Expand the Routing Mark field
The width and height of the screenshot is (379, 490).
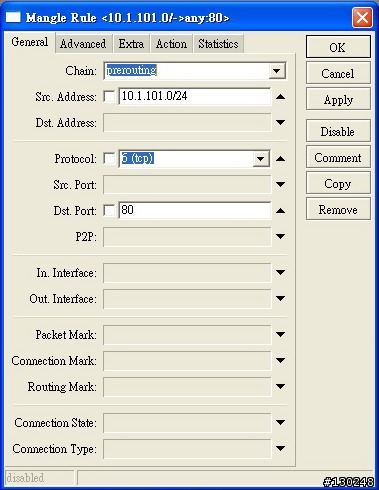pos(281,386)
